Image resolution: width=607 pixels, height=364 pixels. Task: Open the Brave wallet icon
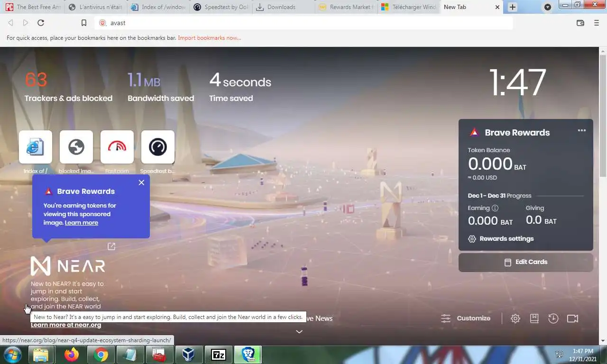click(x=580, y=23)
